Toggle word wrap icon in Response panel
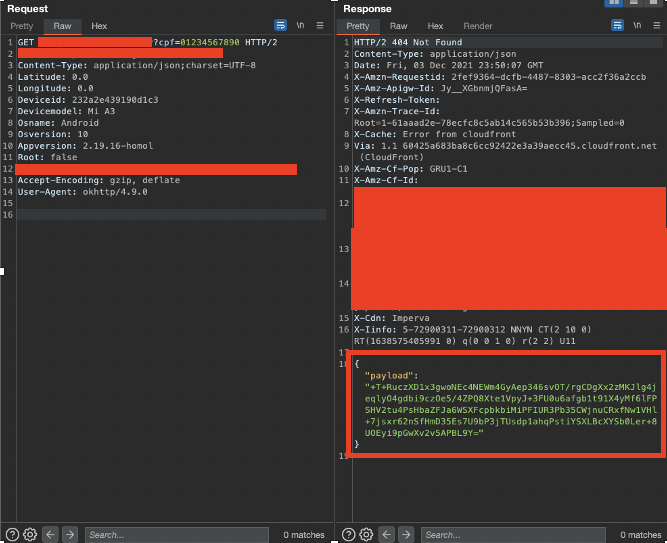 (x=617, y=26)
